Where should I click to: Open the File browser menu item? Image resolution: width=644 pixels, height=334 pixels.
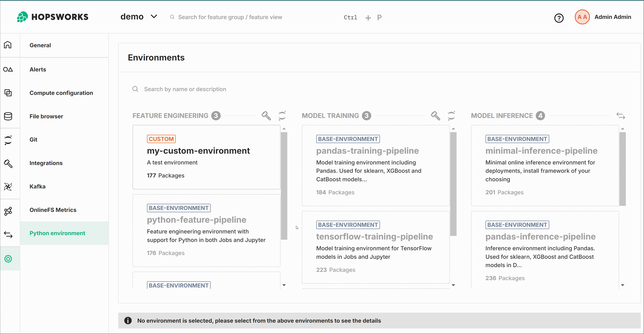tap(46, 116)
